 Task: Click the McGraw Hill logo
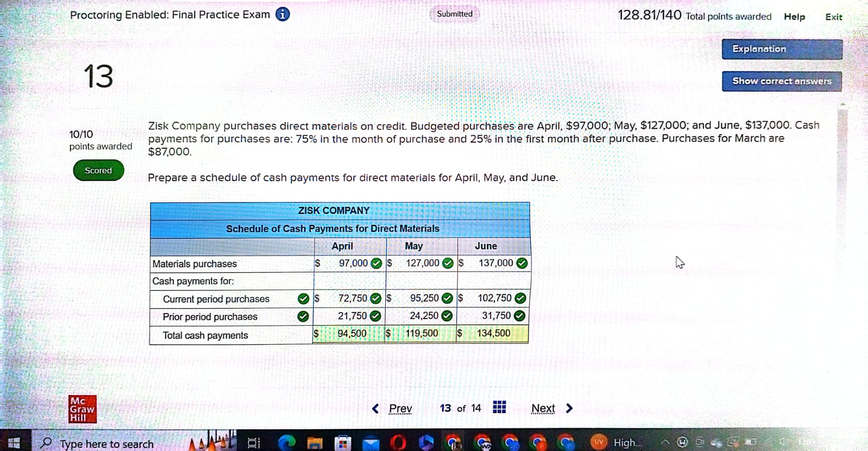pos(82,409)
